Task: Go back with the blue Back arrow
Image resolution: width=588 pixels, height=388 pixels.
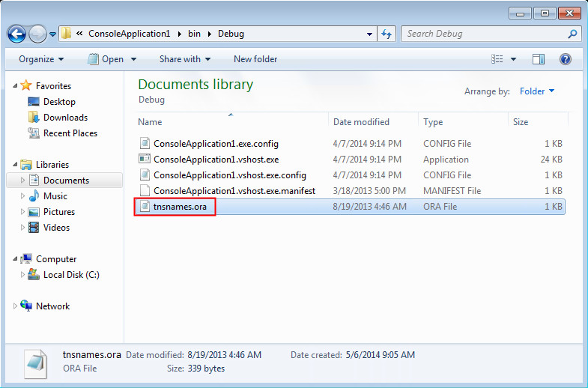Action: pos(16,34)
